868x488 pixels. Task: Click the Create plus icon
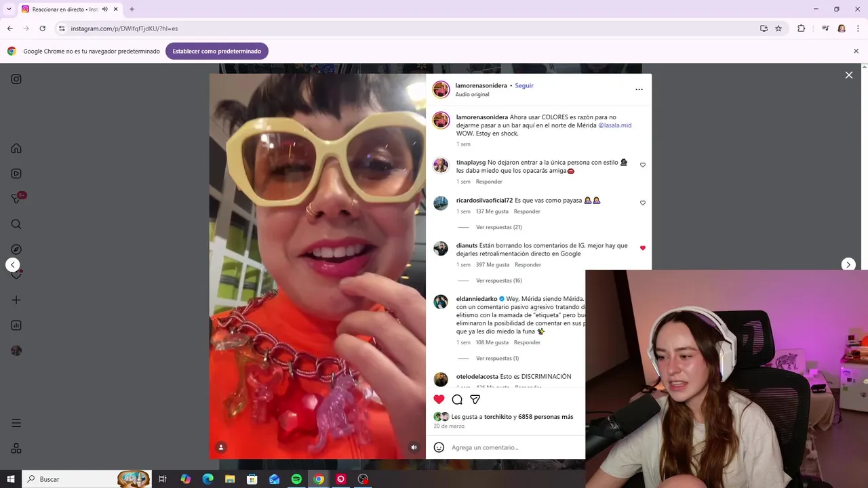(16, 300)
